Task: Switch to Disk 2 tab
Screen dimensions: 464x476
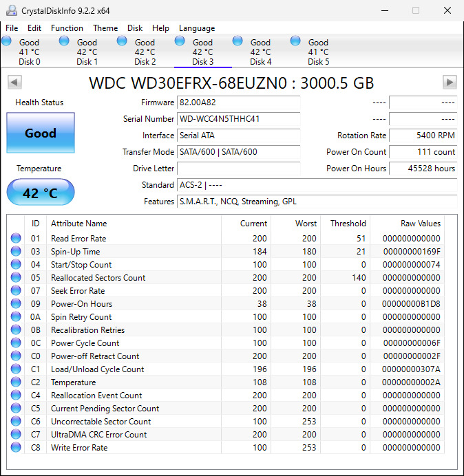Action: pos(145,52)
